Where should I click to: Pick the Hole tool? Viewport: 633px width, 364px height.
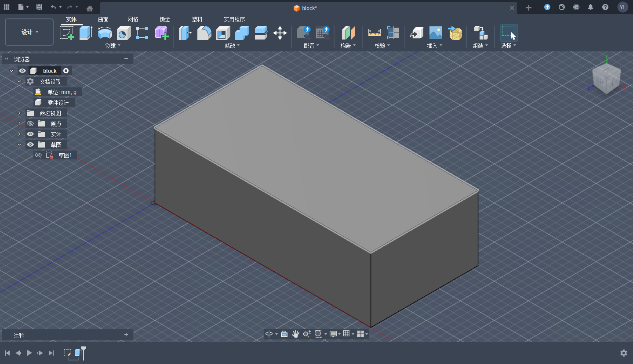point(124,33)
